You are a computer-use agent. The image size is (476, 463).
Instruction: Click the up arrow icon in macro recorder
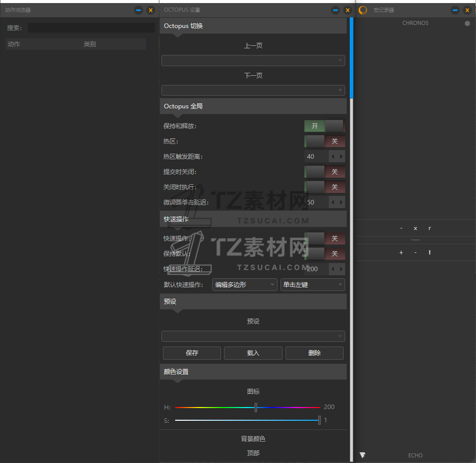click(x=430, y=252)
